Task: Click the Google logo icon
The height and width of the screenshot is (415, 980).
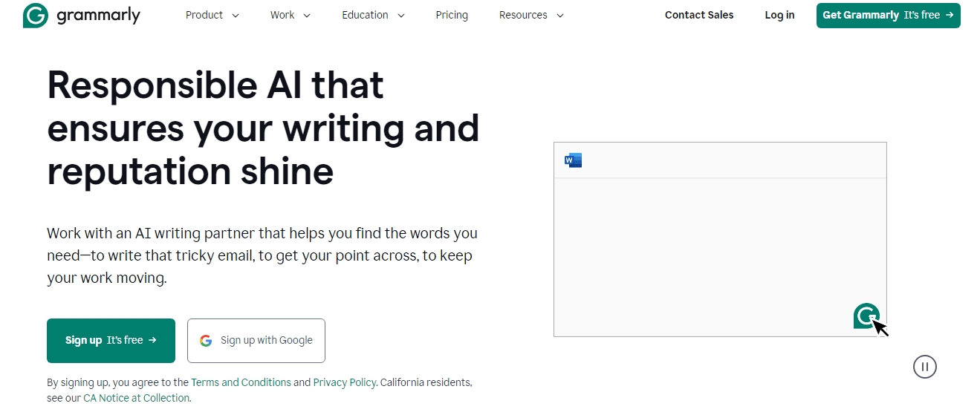Action: coord(206,341)
